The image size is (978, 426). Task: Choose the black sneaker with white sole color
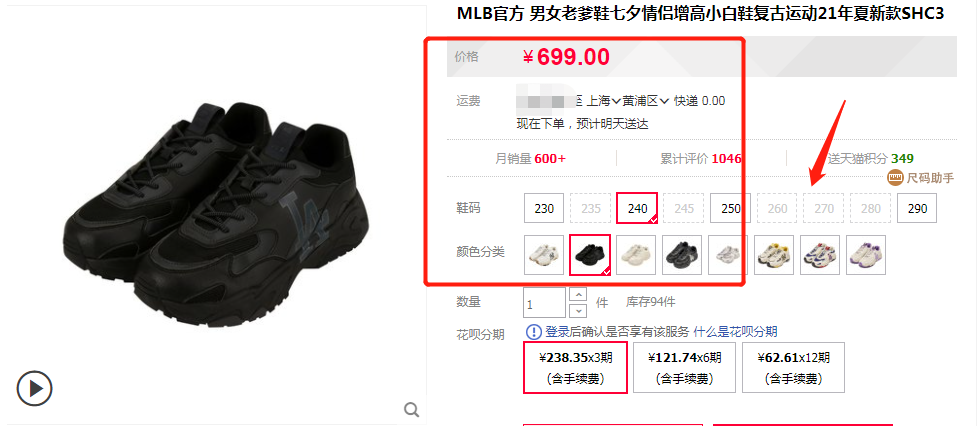pyautogui.click(x=682, y=254)
